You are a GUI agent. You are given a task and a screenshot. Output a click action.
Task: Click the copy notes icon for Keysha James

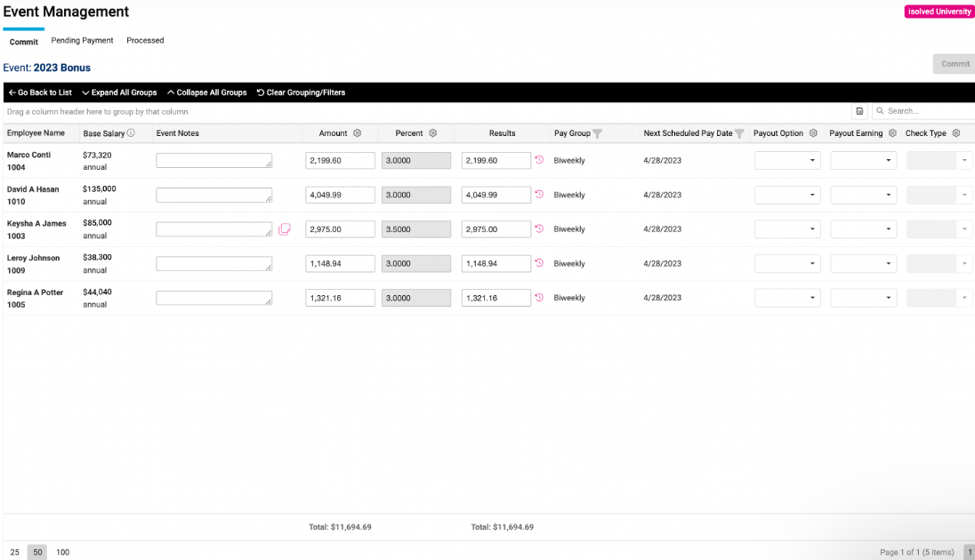point(285,229)
